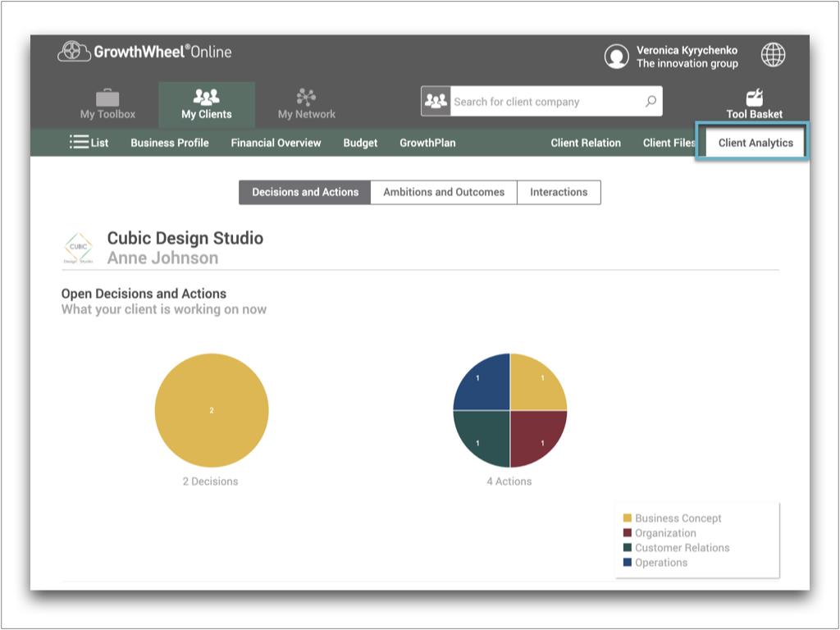Viewport: 840px width, 630px height.
Task: Click The innovation group organization name
Action: click(x=687, y=63)
